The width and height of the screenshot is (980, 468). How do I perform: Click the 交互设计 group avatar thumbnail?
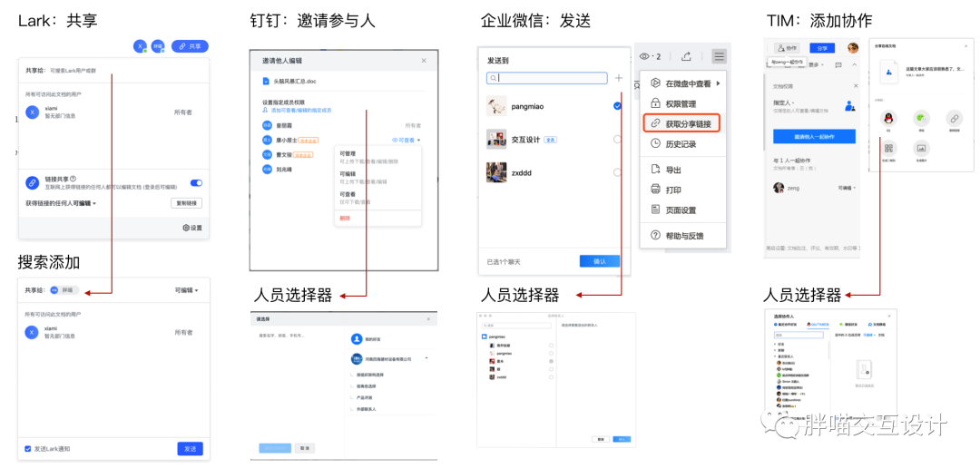496,139
